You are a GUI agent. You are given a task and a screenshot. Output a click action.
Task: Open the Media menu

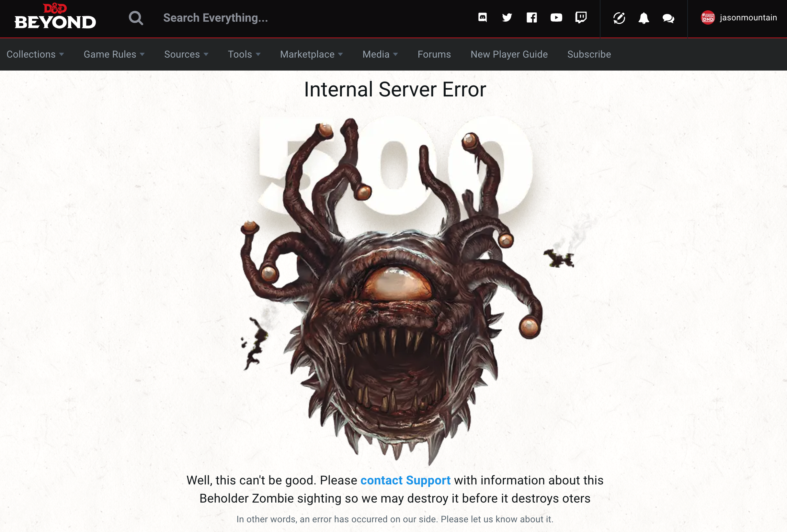pyautogui.click(x=376, y=54)
